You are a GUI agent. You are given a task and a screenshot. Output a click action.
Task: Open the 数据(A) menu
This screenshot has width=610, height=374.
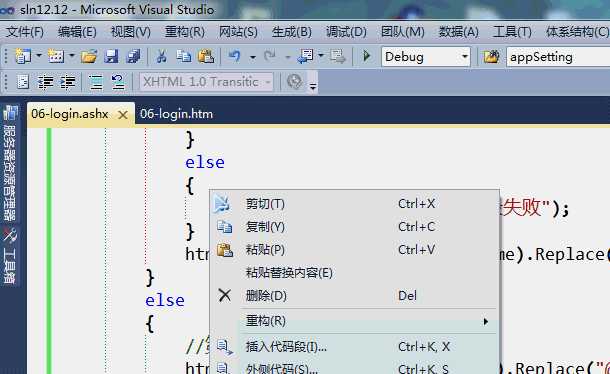pyautogui.click(x=459, y=32)
